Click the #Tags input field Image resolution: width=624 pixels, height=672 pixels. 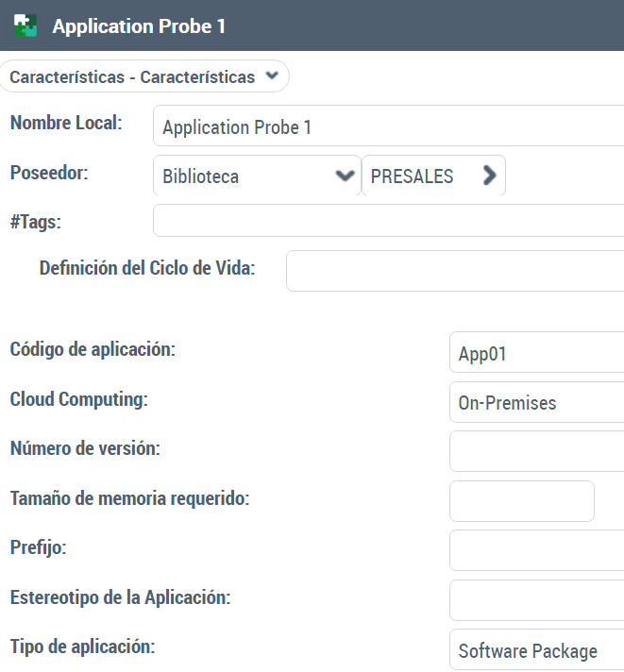(388, 221)
